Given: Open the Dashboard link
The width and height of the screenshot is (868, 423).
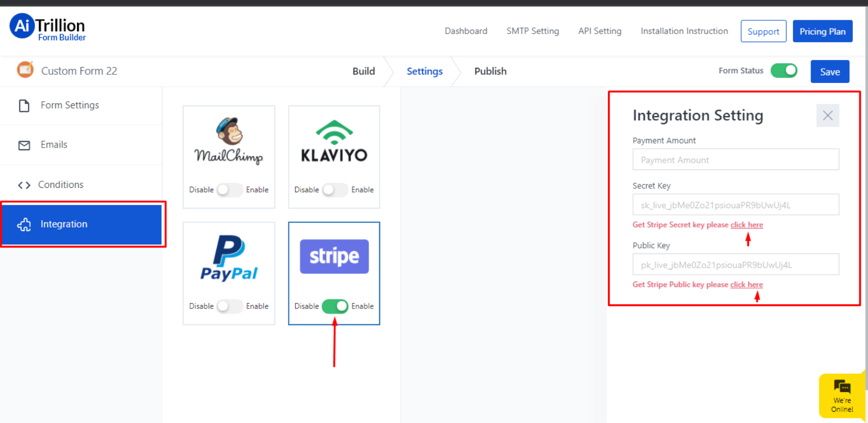Looking at the screenshot, I should pos(466,31).
